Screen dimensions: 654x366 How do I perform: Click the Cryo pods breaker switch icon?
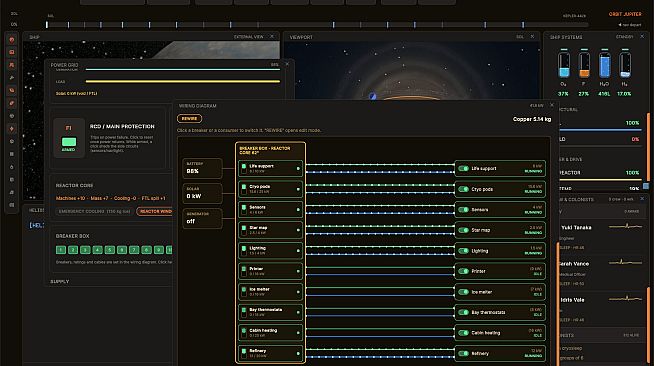[244, 189]
